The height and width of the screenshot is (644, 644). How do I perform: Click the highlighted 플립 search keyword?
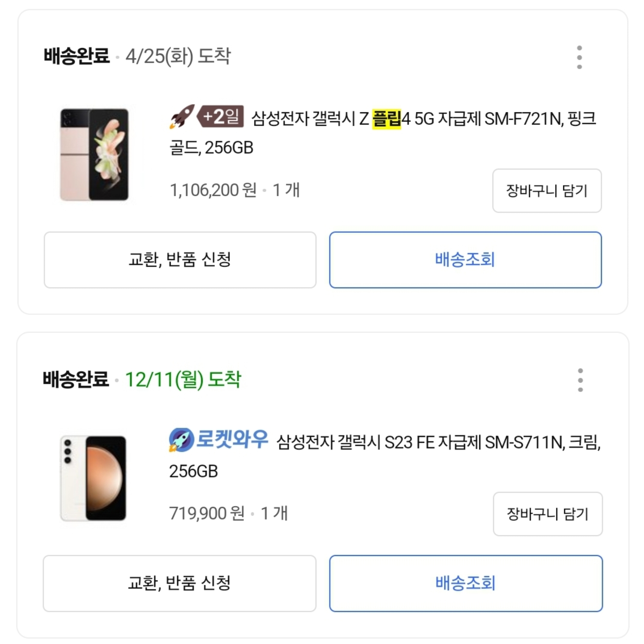pyautogui.click(x=386, y=119)
